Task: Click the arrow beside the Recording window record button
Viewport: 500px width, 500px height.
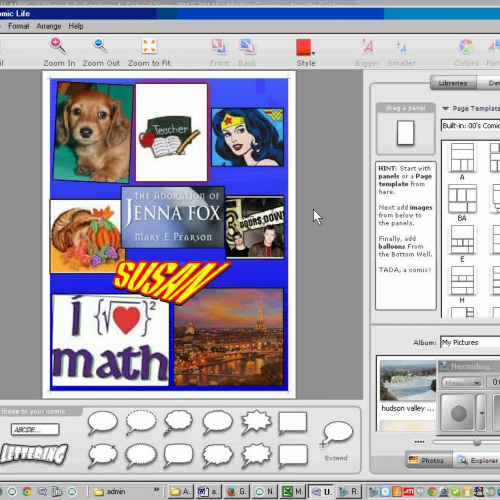Action: pyautogui.click(x=482, y=413)
